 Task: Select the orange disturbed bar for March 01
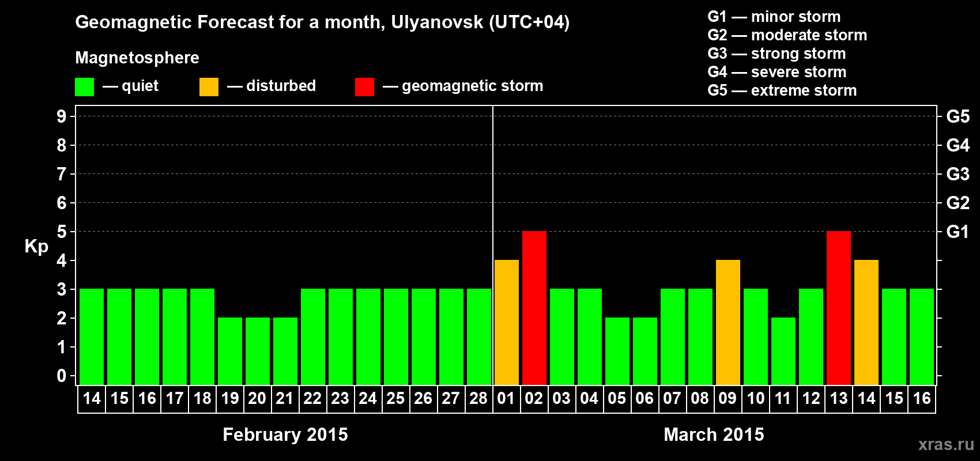pyautogui.click(x=507, y=322)
